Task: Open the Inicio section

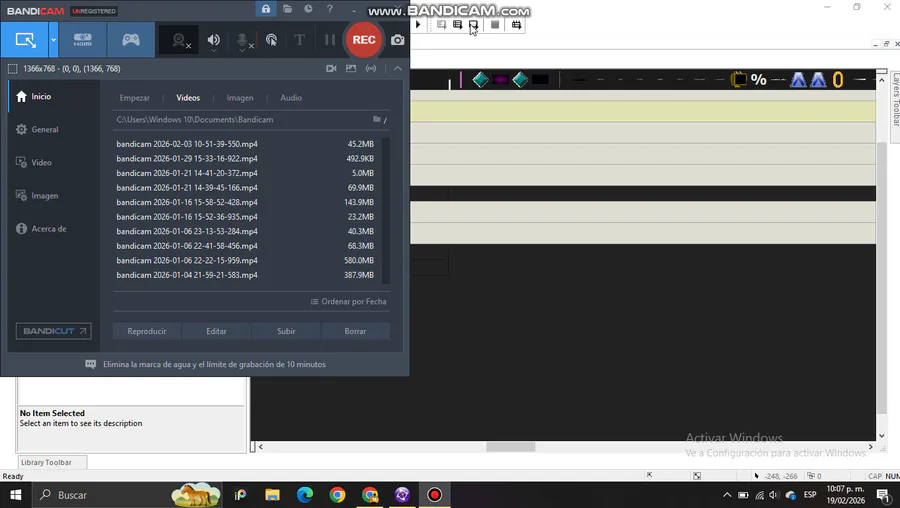Action: [x=54, y=96]
